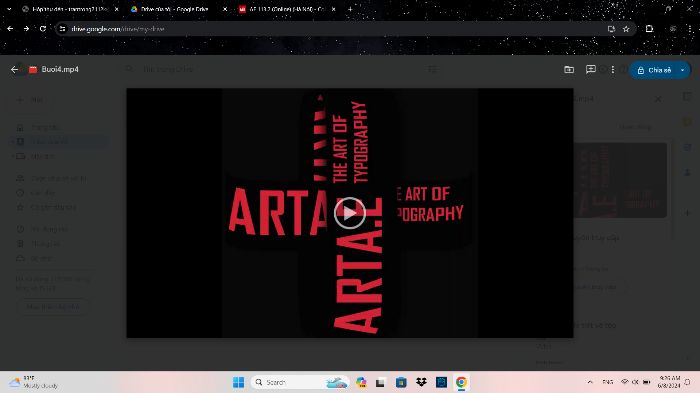Click the Chia sẻ share button

pyautogui.click(x=654, y=70)
